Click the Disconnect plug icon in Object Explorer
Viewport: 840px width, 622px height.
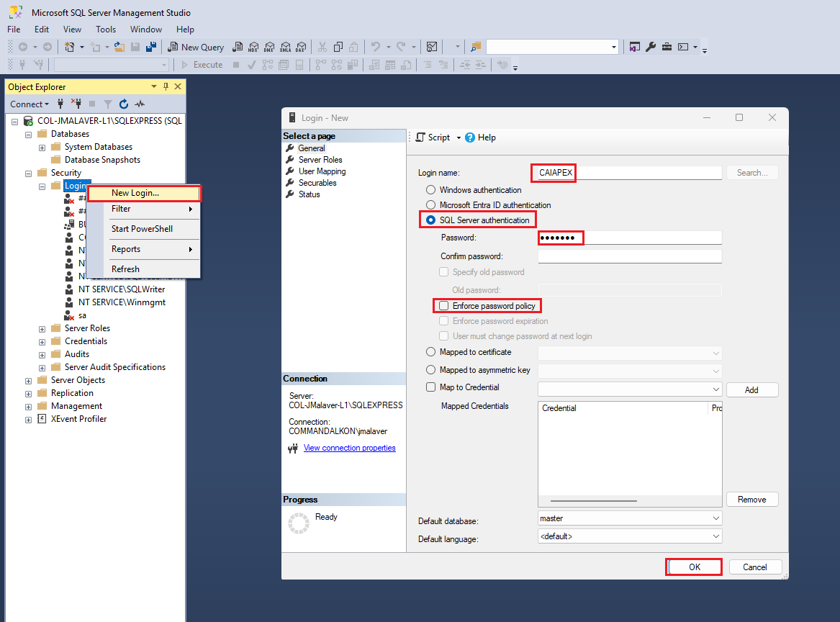pyautogui.click(x=76, y=104)
